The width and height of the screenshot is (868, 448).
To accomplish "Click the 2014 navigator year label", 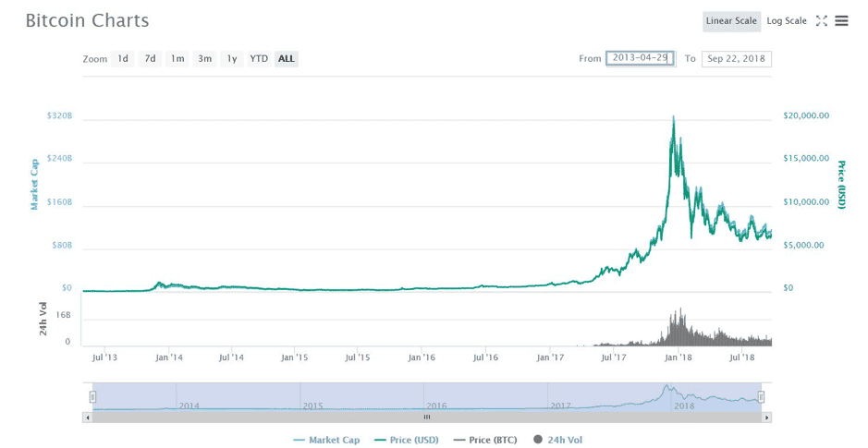I will coord(189,406).
